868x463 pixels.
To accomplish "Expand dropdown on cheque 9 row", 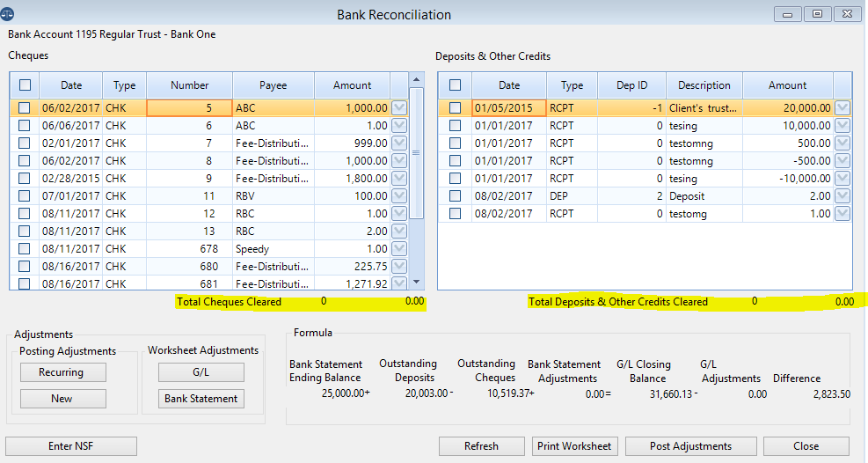I will (x=399, y=179).
